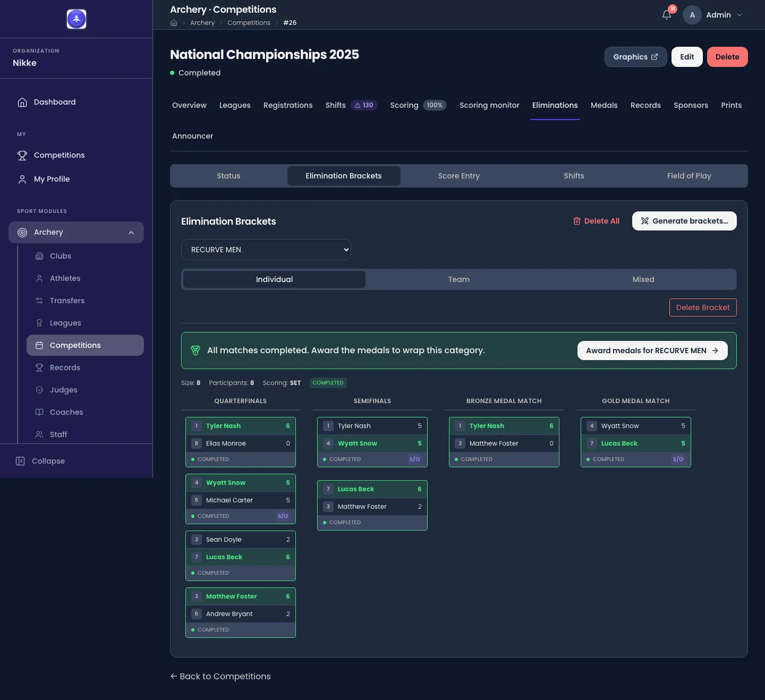765x700 pixels.
Task: Click Award medals for RECURVE MEN
Action: point(652,351)
